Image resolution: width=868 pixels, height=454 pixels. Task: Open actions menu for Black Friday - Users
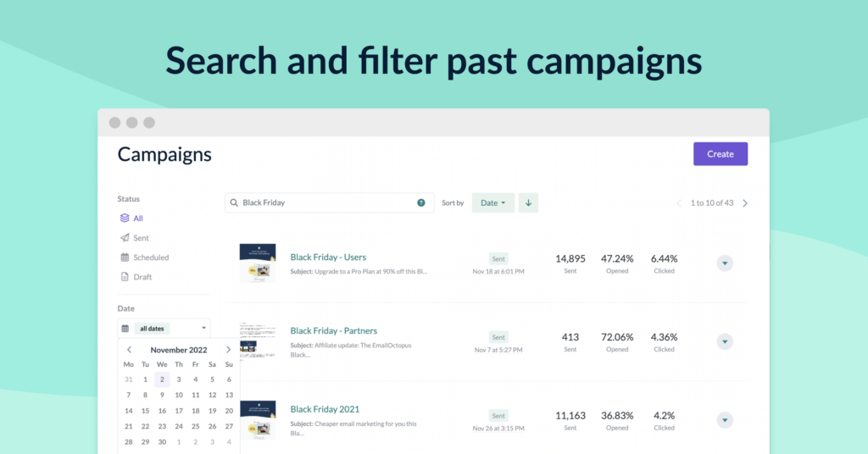725,263
